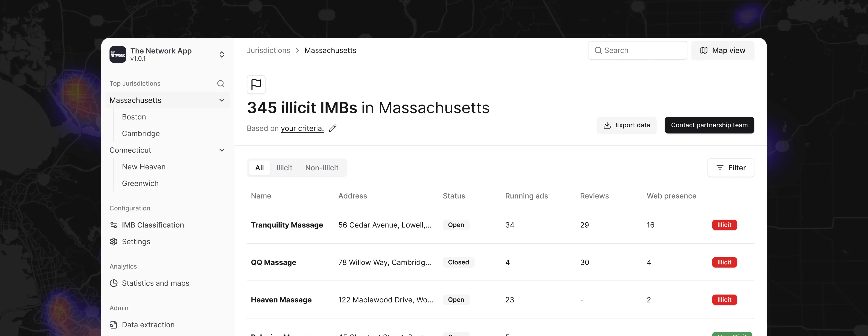Open the app workspace switcher chevrons

pos(222,55)
